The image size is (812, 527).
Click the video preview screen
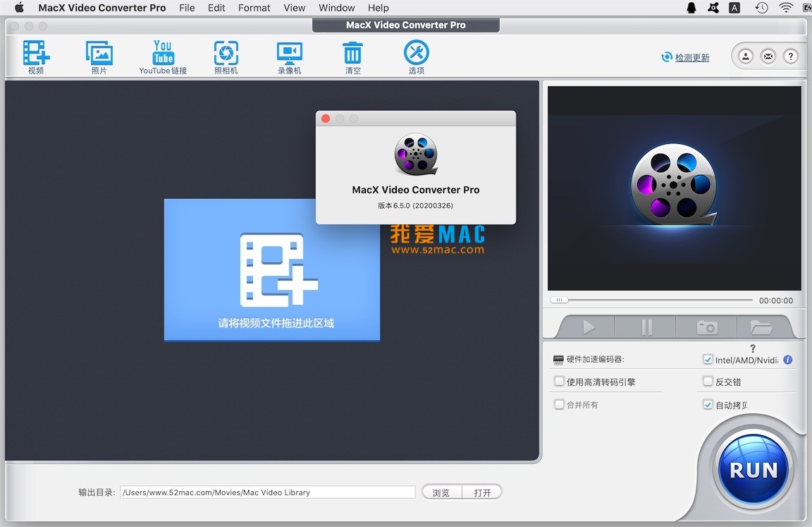click(x=675, y=188)
